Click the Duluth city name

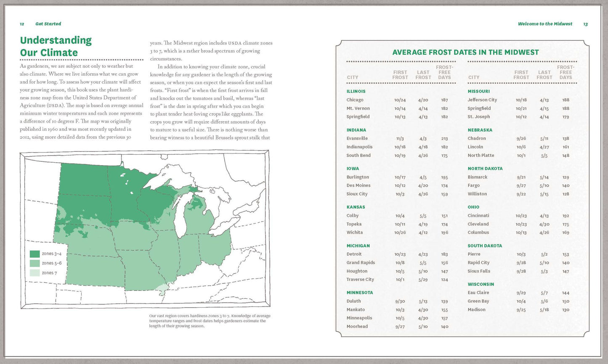point(353,301)
